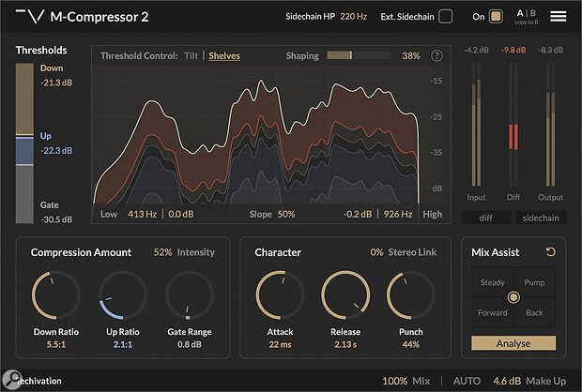Image resolution: width=582 pixels, height=392 pixels.
Task: Click the 100% Mix value
Action: pyautogui.click(x=394, y=381)
